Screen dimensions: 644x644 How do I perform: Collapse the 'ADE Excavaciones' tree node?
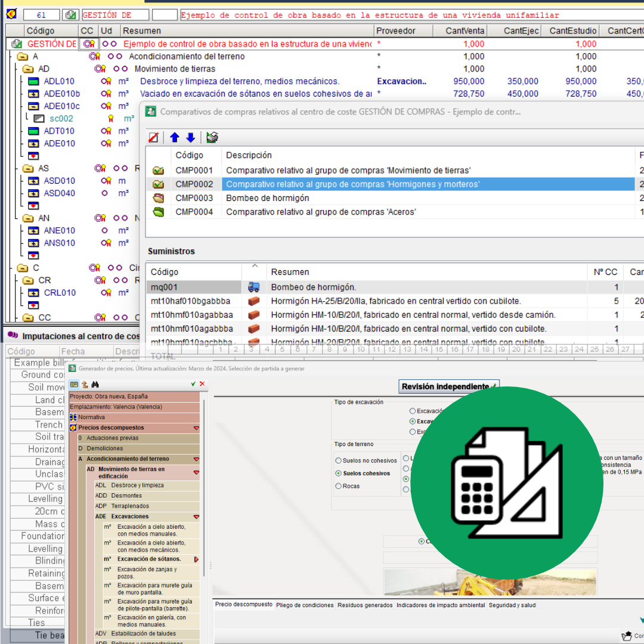coord(196,517)
